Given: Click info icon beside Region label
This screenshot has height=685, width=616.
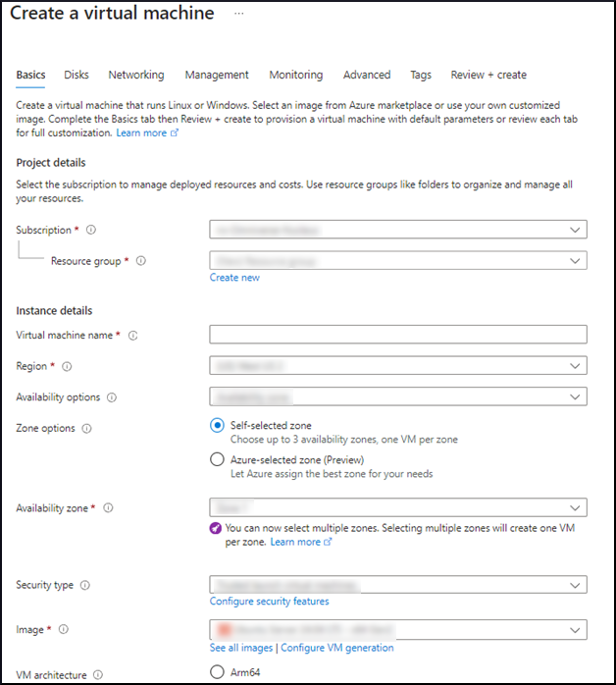Looking at the screenshot, I should [x=68, y=366].
